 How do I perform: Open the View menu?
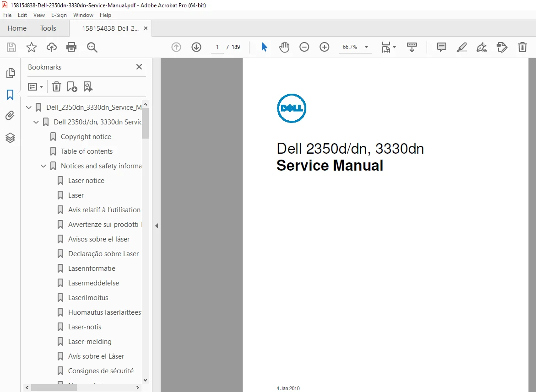tap(39, 15)
